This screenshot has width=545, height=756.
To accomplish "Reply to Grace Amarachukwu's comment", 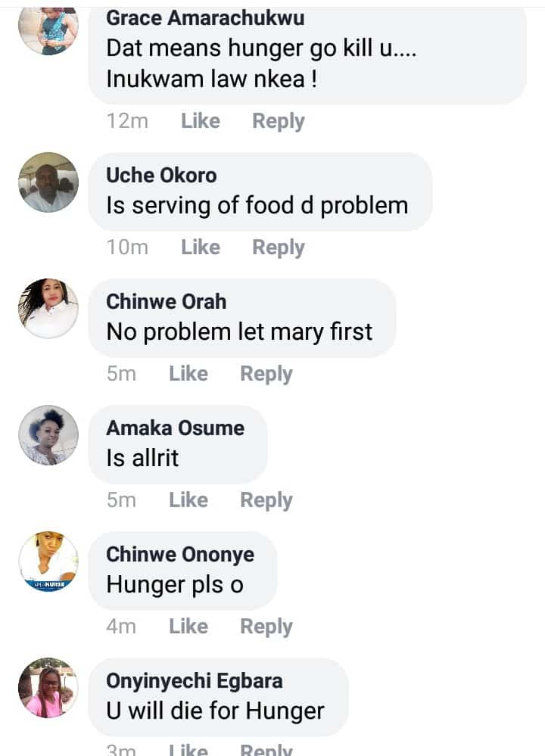I will 278,121.
